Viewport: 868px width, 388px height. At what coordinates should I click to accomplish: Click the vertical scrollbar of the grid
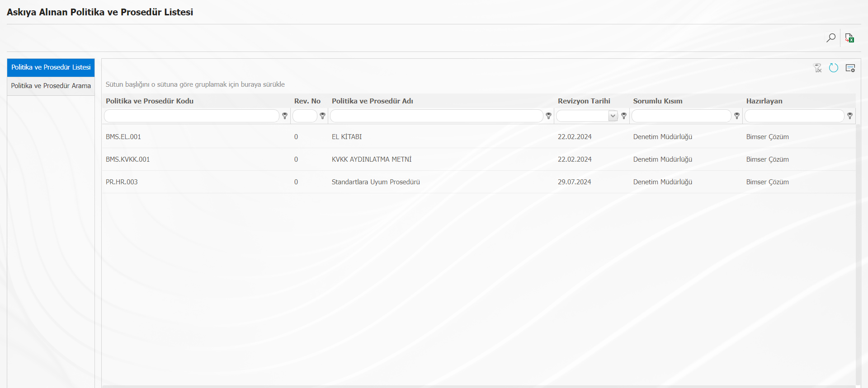(858, 255)
